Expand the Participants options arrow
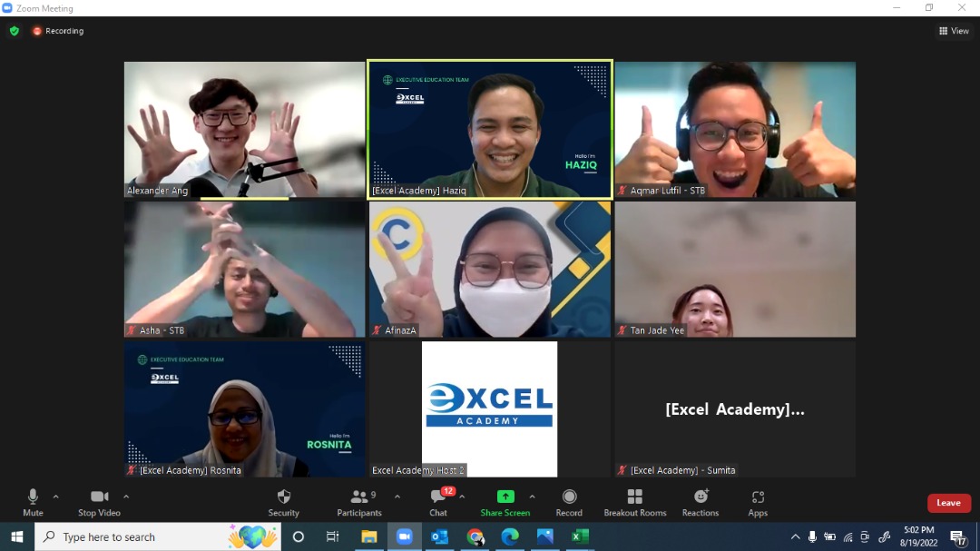Image resolution: width=980 pixels, height=551 pixels. coord(397,497)
